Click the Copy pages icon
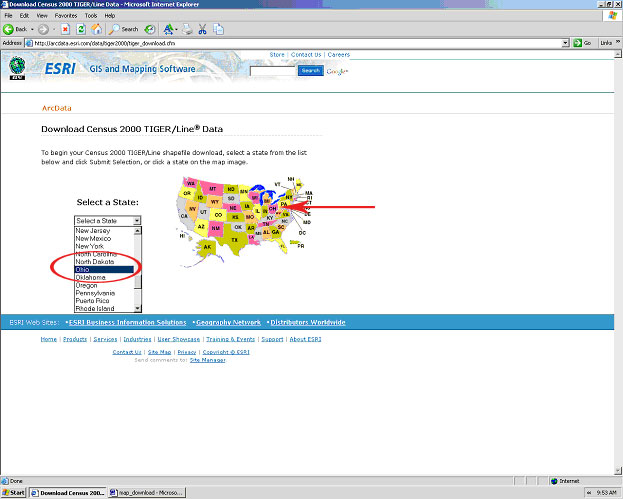Viewport: 623px width, 499px height. (x=218, y=29)
